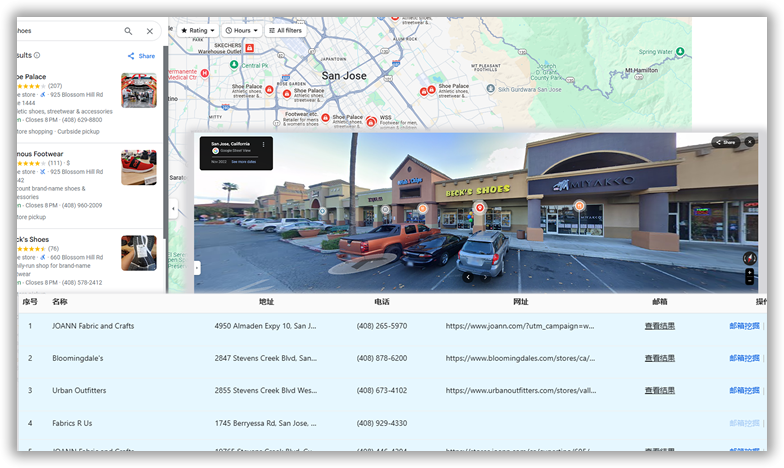This screenshot has height=468, width=784.
Task: Click the Sikh Gurdwara San Jose marker
Action: pos(490,88)
